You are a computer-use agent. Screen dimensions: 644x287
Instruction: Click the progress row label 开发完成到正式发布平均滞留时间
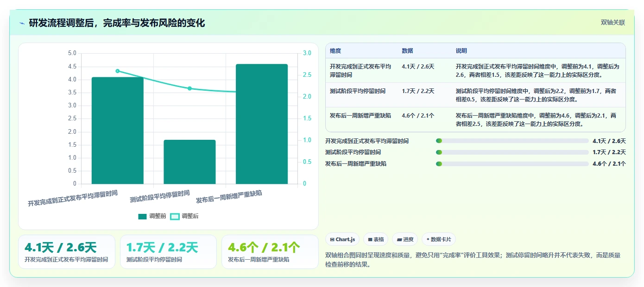pos(367,141)
